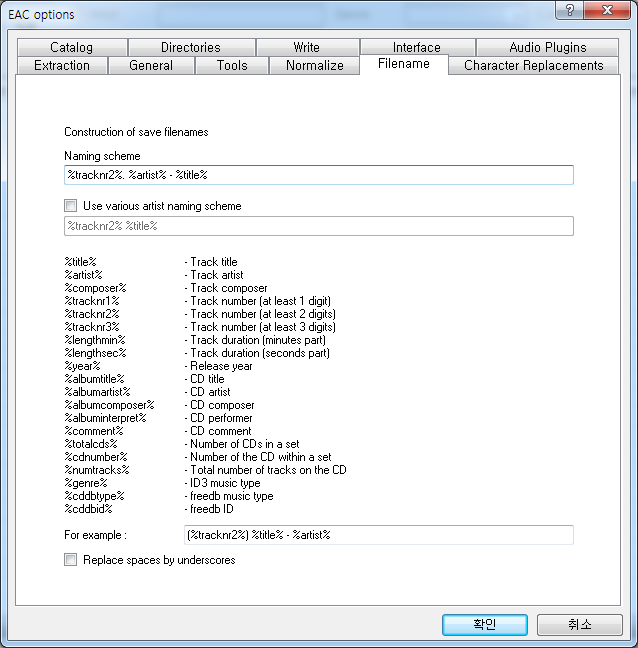Open the Write tab

pos(307,47)
